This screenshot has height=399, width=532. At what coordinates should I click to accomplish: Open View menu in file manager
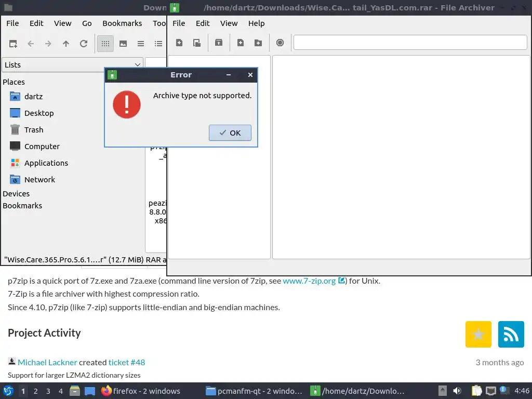(63, 23)
